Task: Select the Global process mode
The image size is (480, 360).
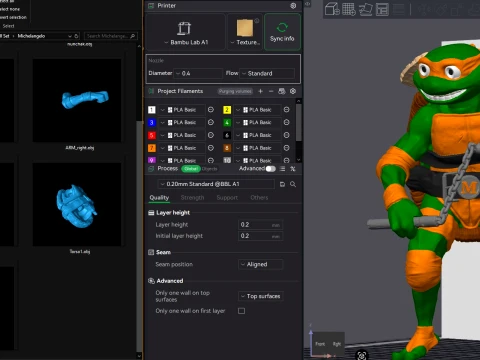Action: (191, 169)
